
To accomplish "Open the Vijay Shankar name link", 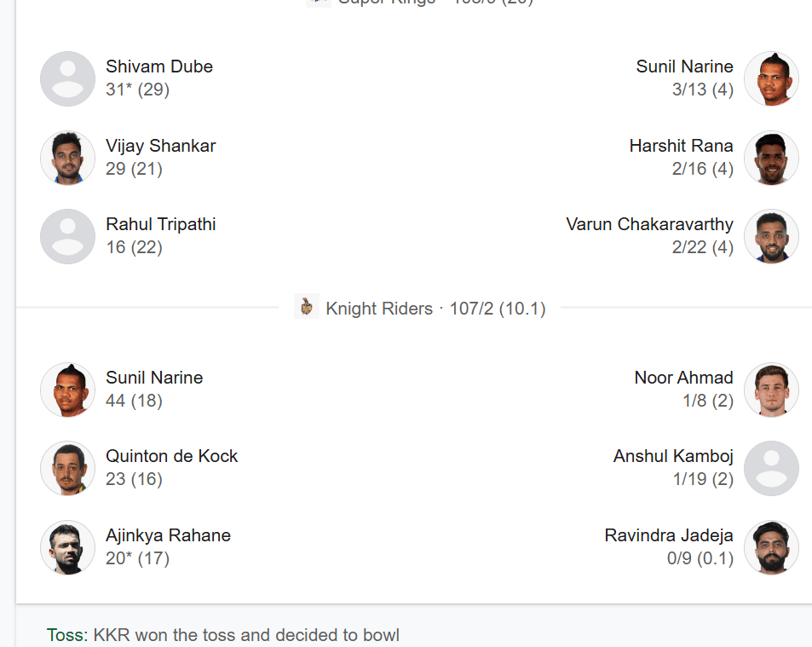I will pos(161,146).
